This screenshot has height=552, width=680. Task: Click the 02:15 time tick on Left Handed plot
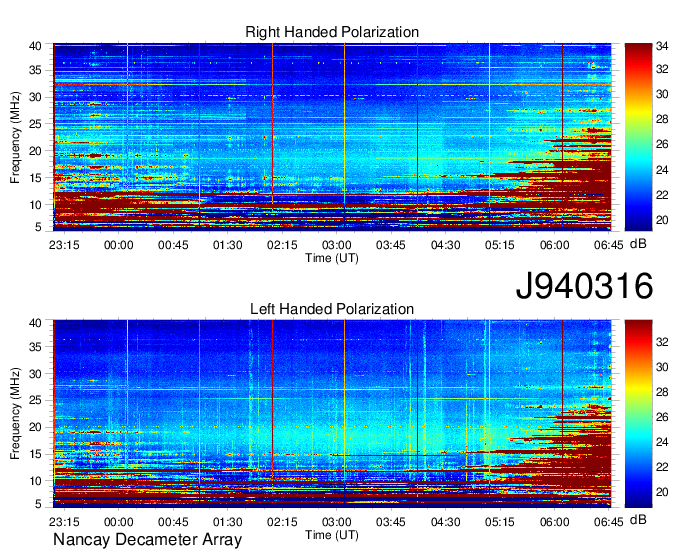282,522
